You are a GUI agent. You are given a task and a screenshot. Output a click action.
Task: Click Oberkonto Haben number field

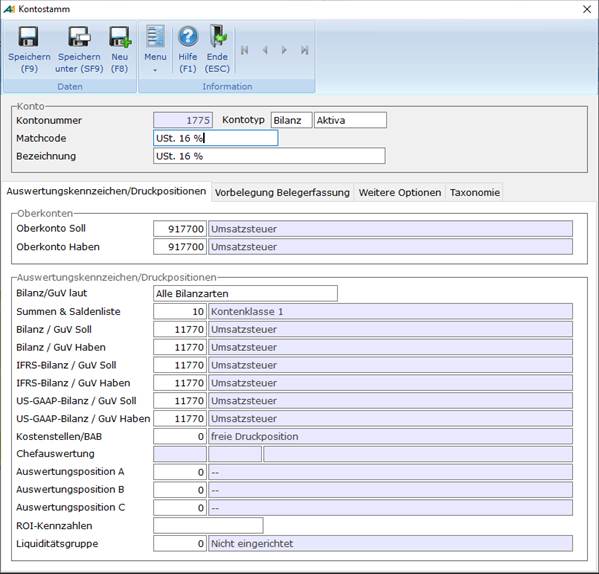click(180, 247)
